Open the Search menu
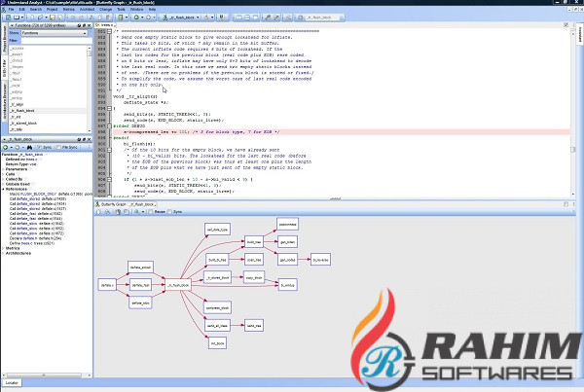This screenshot has width=584, height=392. (36, 9)
